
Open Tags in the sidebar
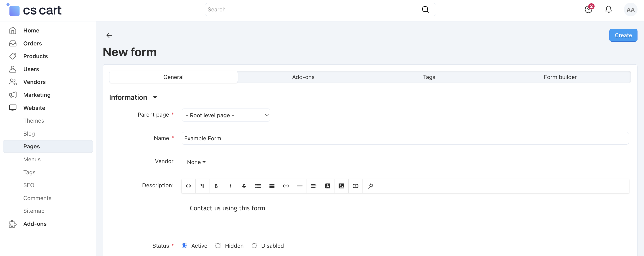click(x=29, y=173)
